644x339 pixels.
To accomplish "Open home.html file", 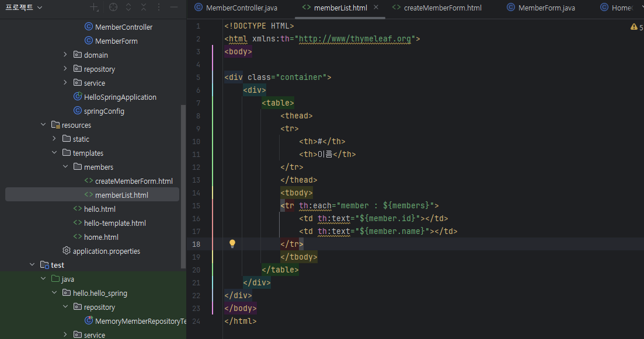I will (x=101, y=237).
